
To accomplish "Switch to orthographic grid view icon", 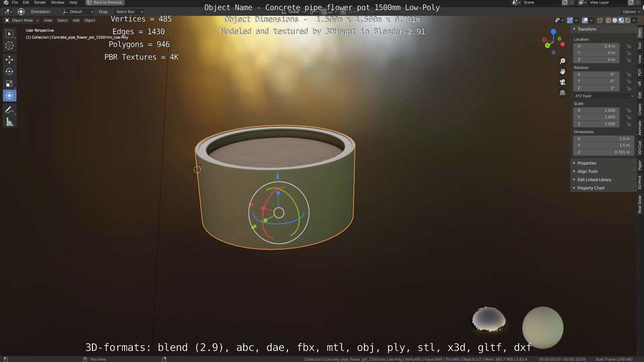I will coord(562,93).
